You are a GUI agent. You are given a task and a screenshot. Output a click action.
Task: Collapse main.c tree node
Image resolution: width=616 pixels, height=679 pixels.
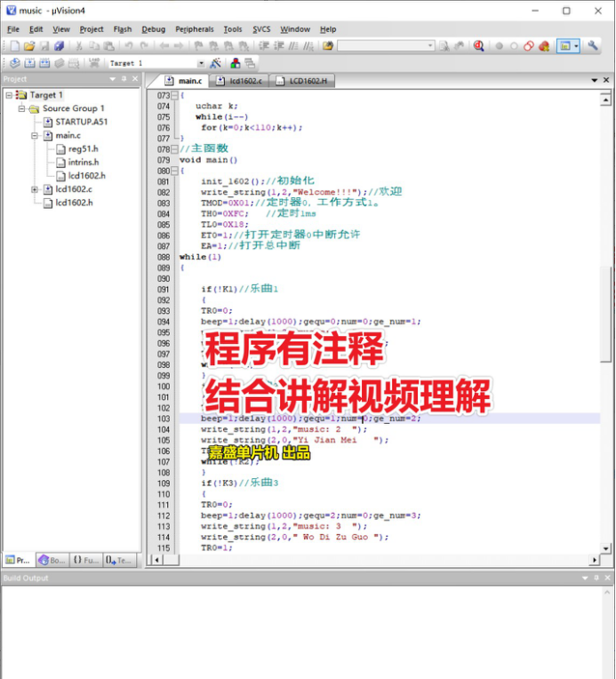[x=35, y=136]
